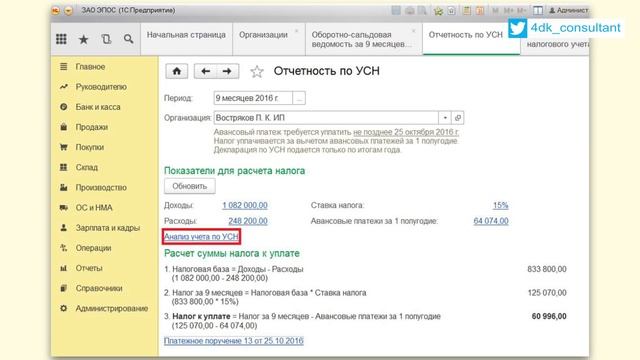Open the history clipboard icon

106,39
